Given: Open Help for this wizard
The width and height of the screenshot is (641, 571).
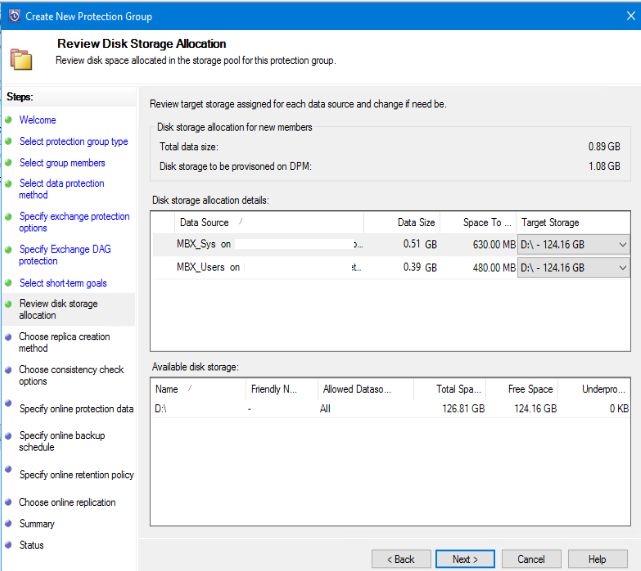Looking at the screenshot, I should 597,559.
